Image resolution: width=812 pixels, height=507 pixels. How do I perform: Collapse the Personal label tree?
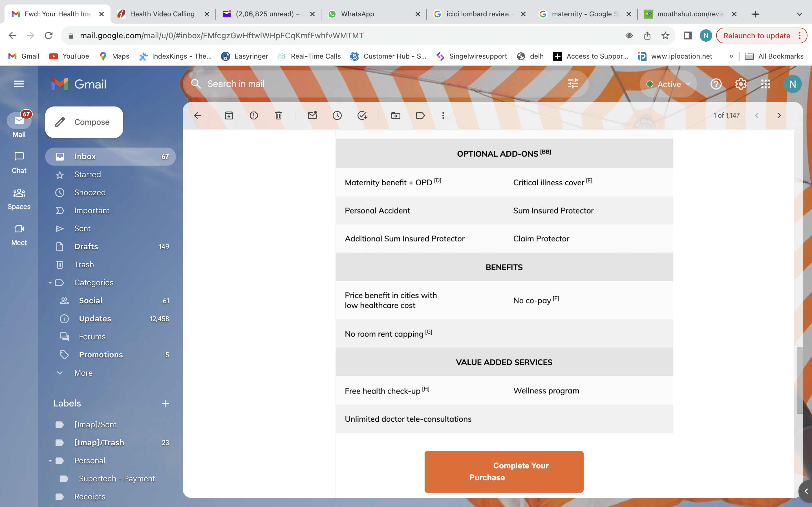[50, 461]
